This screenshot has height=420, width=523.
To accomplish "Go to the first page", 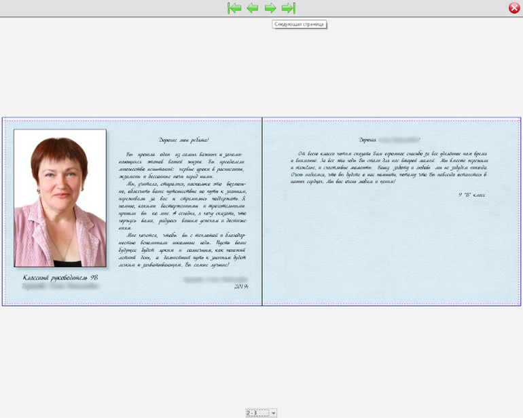I will tap(235, 8).
